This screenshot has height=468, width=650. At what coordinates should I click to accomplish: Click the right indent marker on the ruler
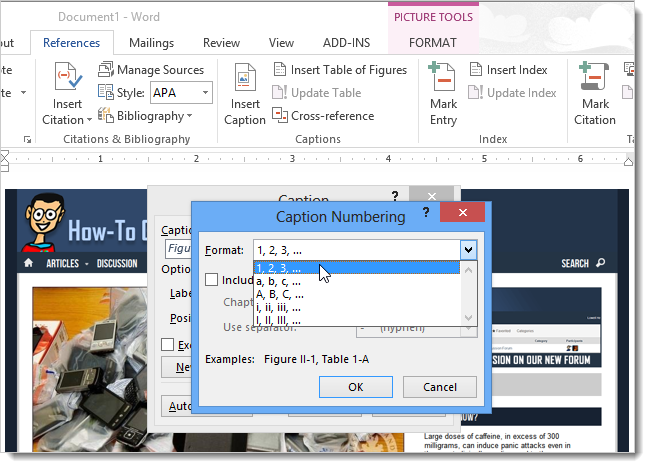point(628,161)
